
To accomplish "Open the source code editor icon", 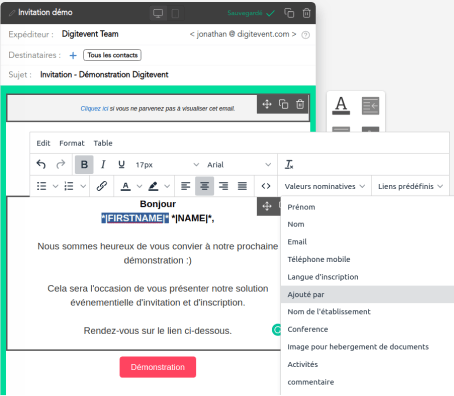I will 266,186.
